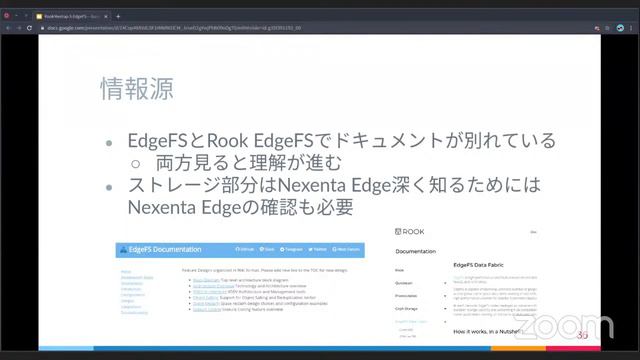Click the EdgeFS Data Fabric heading

point(478,265)
